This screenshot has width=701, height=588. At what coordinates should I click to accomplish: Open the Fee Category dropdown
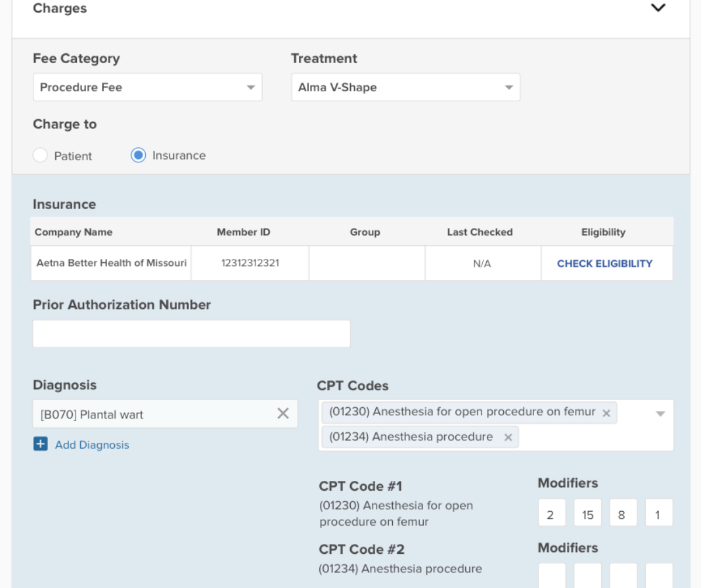[x=148, y=87]
